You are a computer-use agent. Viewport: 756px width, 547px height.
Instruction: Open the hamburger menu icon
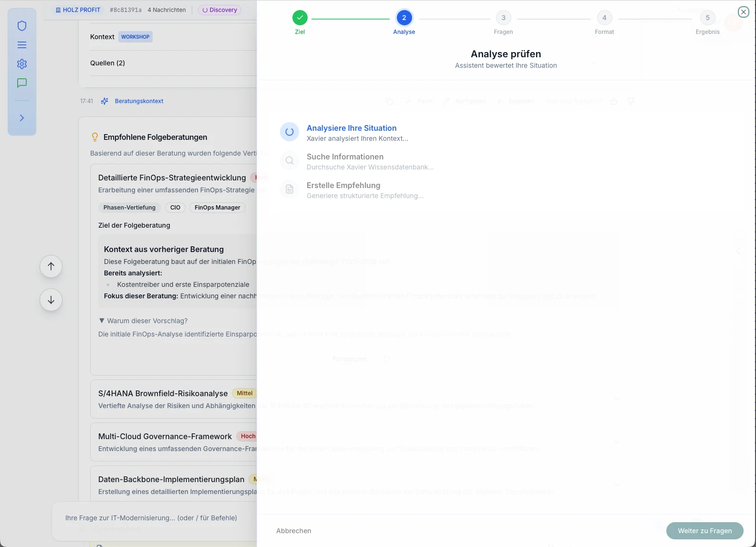[22, 45]
